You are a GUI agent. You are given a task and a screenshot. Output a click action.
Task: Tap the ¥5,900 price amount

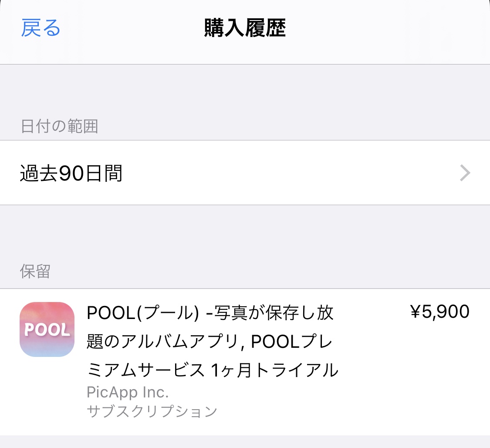pyautogui.click(x=439, y=312)
